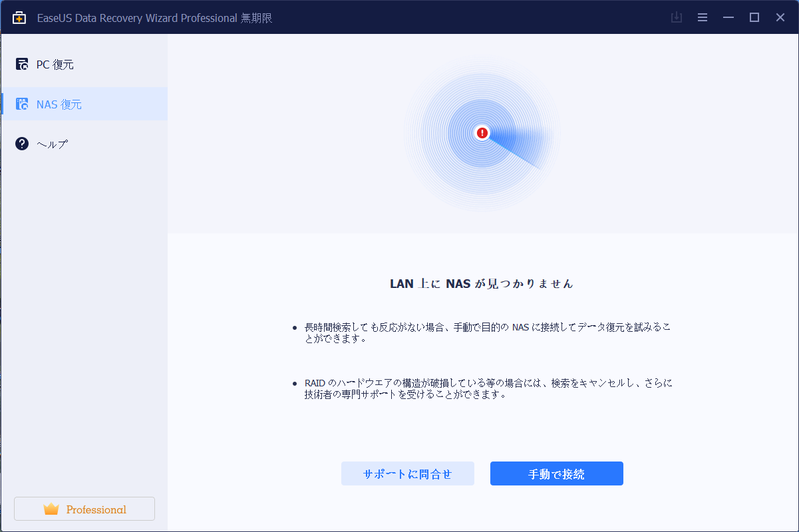Click the question mark help icon
799x532 pixels.
point(22,144)
